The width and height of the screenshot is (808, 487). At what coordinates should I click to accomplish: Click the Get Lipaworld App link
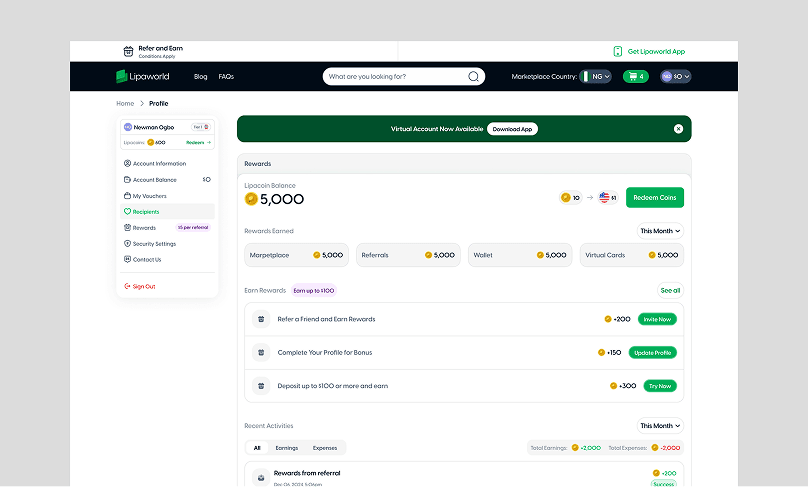pos(656,52)
